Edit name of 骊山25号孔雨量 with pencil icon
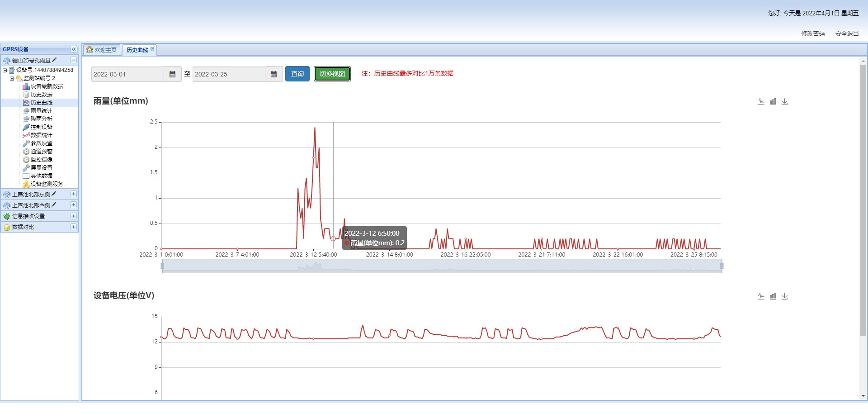 point(55,60)
